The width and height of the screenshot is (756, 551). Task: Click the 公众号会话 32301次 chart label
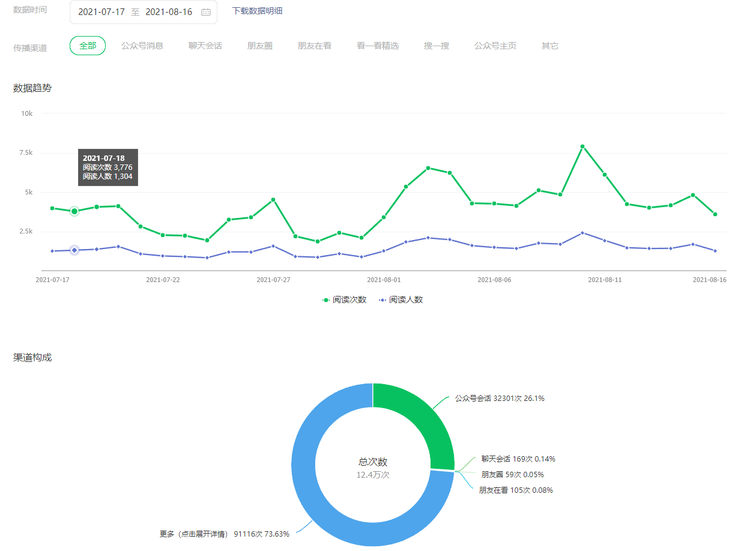(x=500, y=398)
